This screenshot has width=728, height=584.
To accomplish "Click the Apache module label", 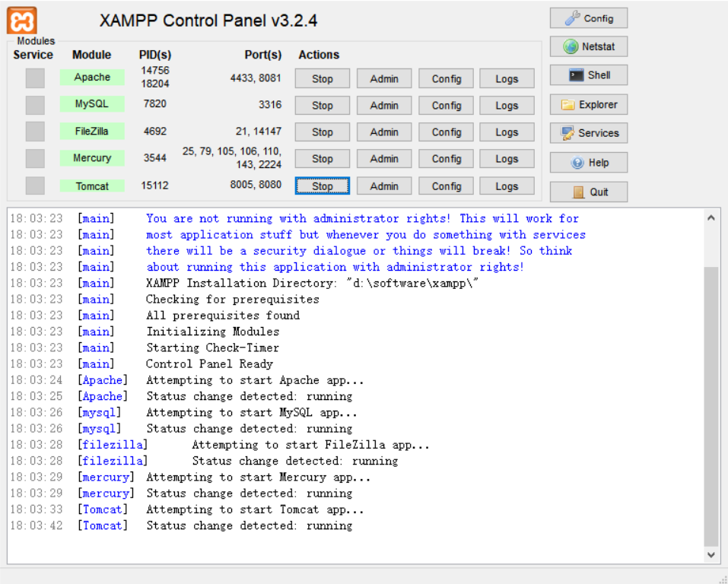I will click(92, 77).
